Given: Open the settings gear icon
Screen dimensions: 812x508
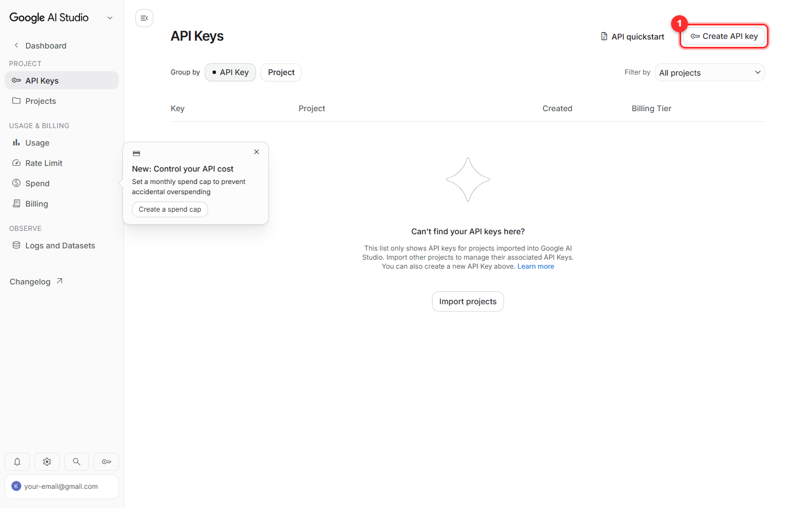Looking at the screenshot, I should click(x=47, y=462).
